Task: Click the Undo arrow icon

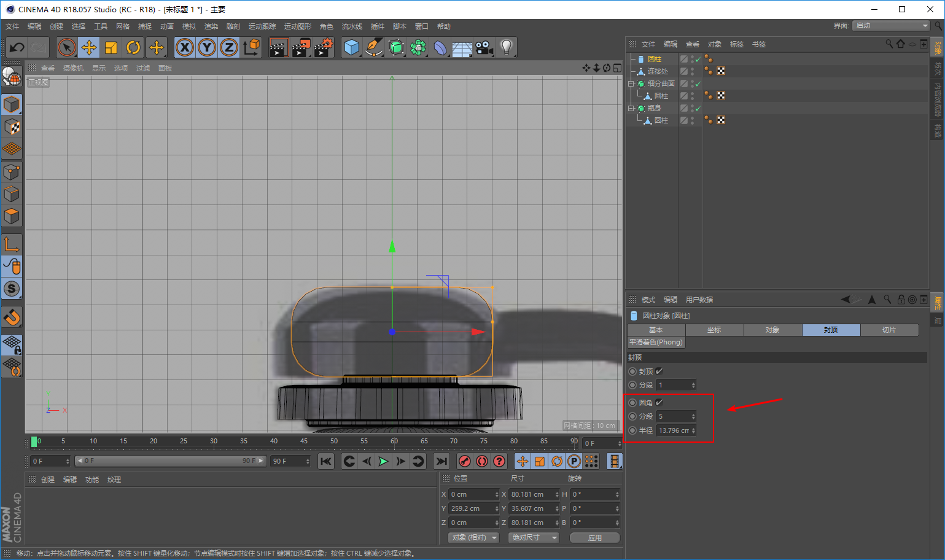Action: 17,47
